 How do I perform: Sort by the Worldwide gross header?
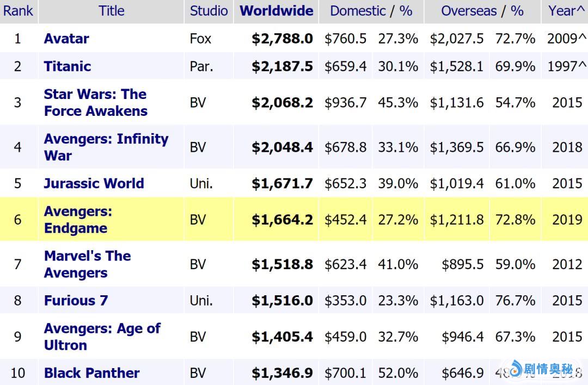[x=276, y=11]
